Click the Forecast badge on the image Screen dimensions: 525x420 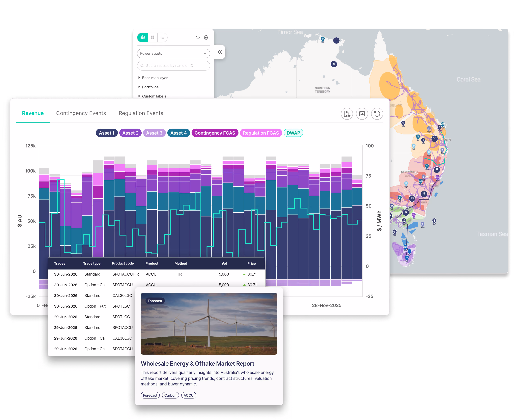coord(155,301)
